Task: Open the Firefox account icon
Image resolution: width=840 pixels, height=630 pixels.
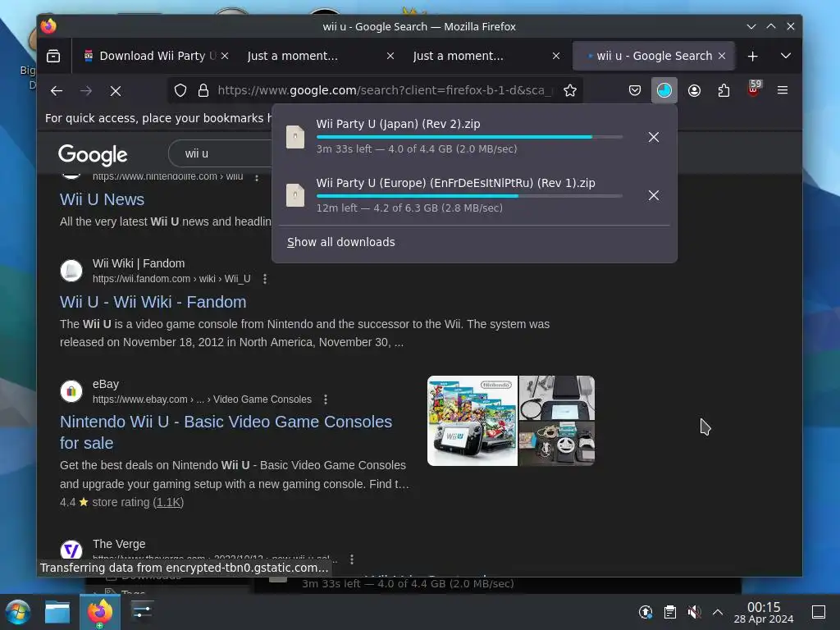Action: point(694,90)
